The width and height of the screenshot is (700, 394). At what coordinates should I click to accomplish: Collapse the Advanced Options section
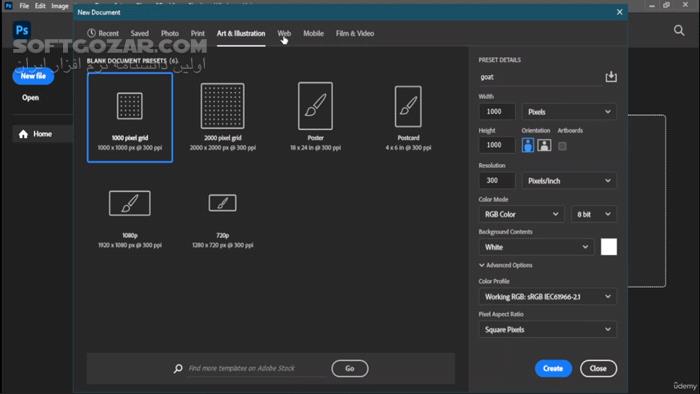[506, 265]
